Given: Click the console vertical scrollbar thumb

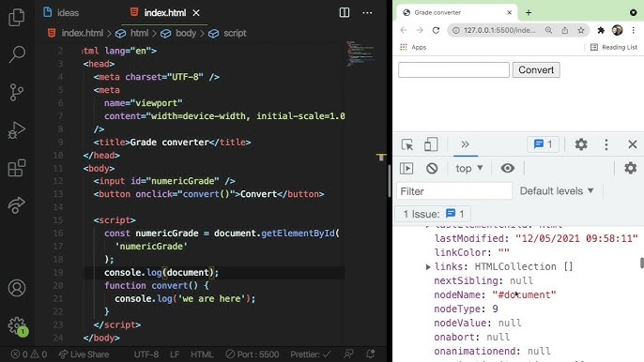Looking at the screenshot, I should 642,263.
